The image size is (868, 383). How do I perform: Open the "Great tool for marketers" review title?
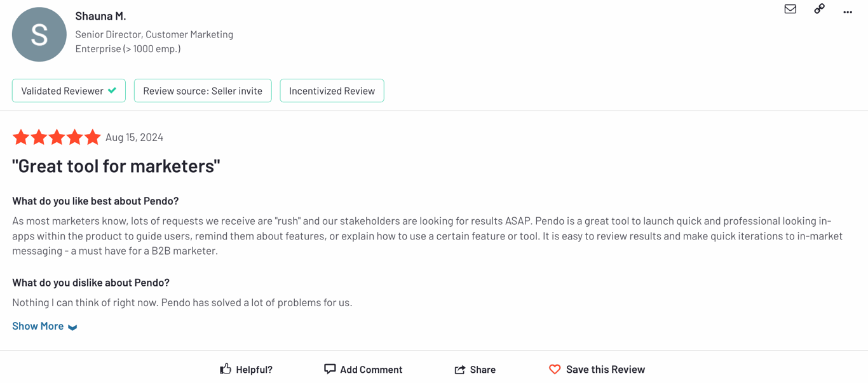[116, 166]
